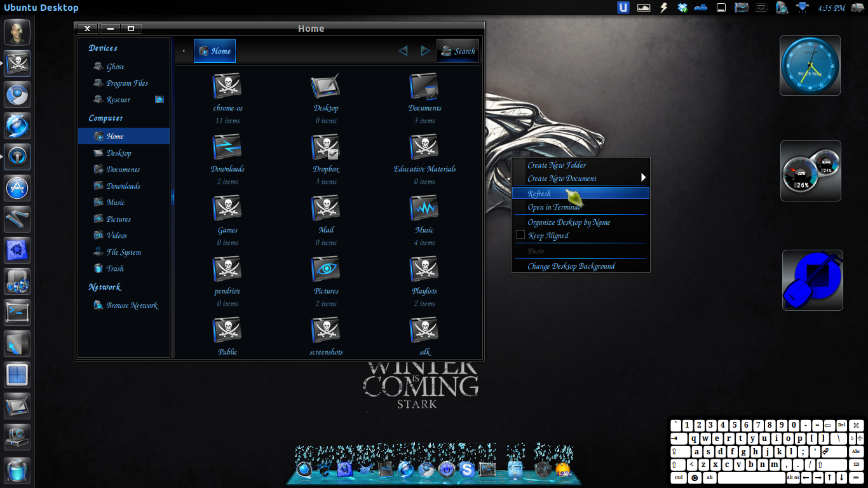Viewport: 868px width, 488px height.
Task: Open the Educative Materials folder
Action: click(424, 147)
